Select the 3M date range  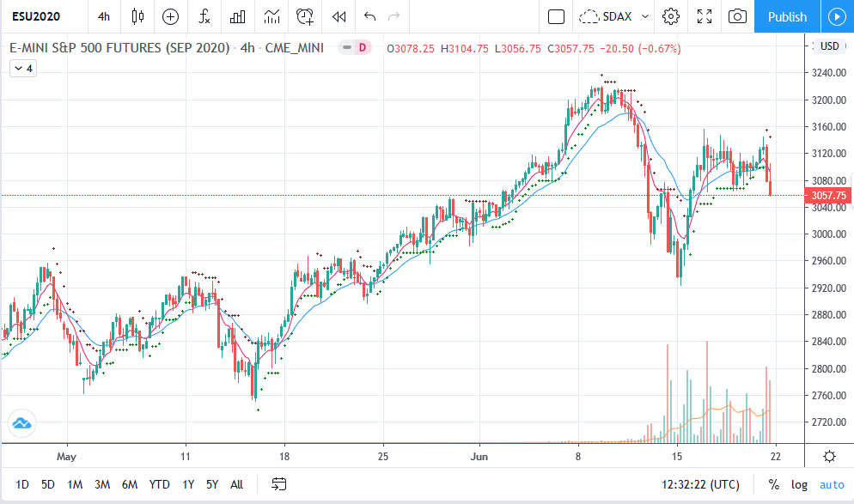(x=102, y=484)
